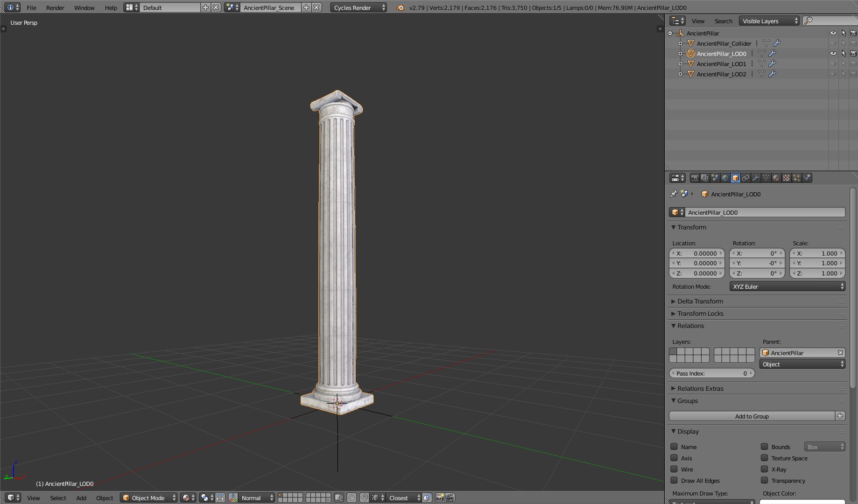The width and height of the screenshot is (858, 504).
Task: Hide AncientPillar_LOD0 using its eye icon
Action: pyautogui.click(x=833, y=53)
